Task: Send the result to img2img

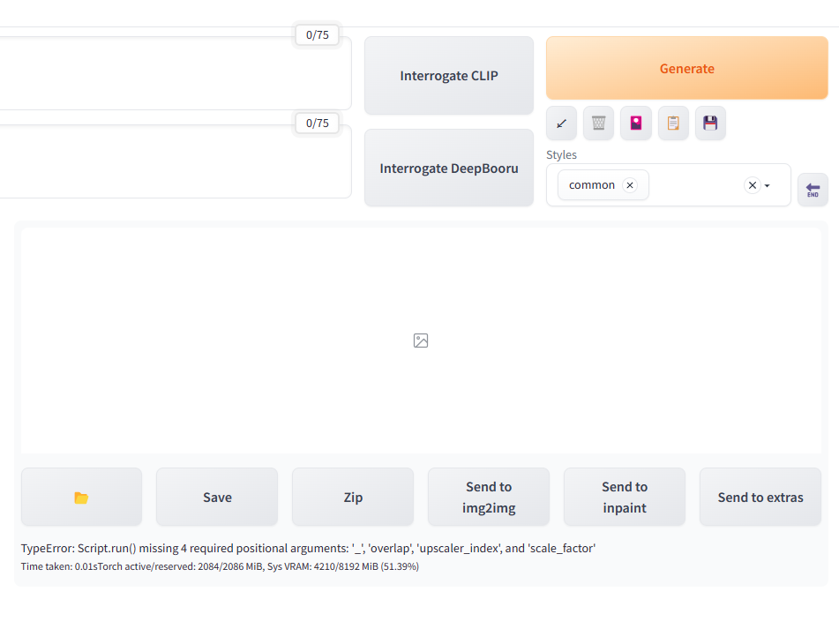Action: click(x=489, y=497)
